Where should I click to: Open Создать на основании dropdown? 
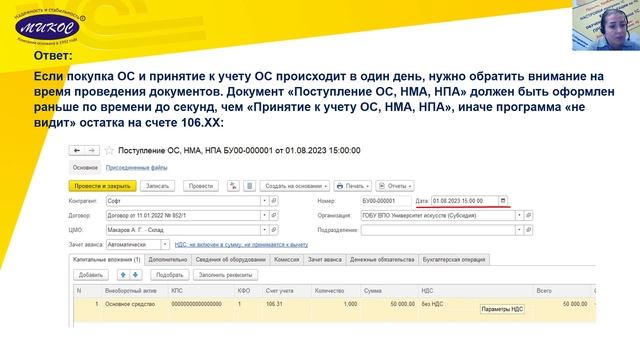(x=295, y=186)
